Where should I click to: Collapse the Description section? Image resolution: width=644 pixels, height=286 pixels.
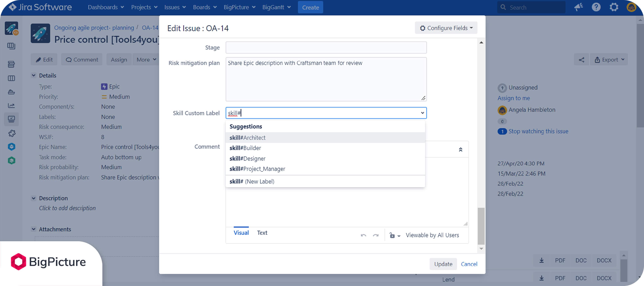click(x=33, y=198)
